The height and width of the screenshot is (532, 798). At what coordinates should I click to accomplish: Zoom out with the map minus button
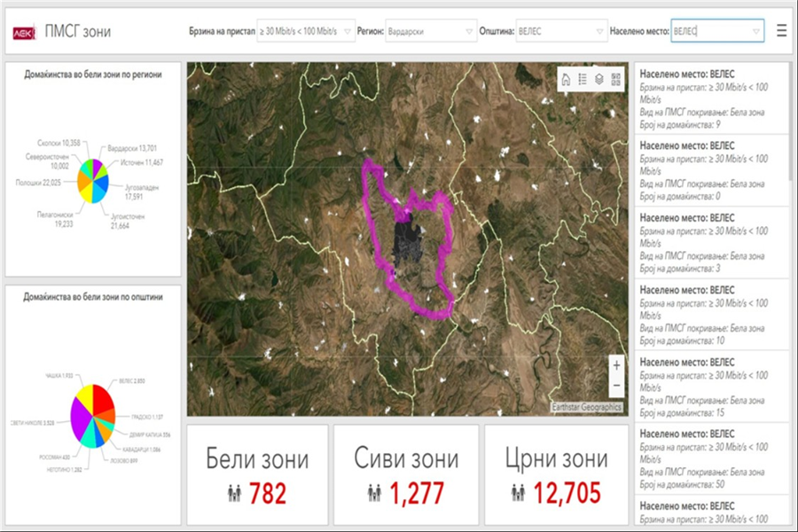coord(616,386)
